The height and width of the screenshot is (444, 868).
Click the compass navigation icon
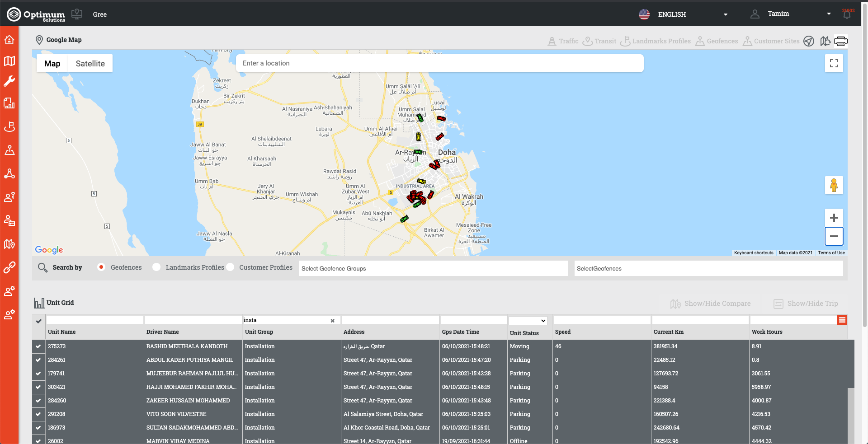coord(809,41)
